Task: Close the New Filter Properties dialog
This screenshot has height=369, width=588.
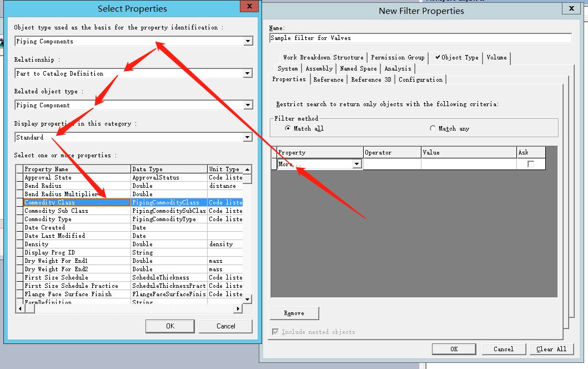Action: [571, 8]
